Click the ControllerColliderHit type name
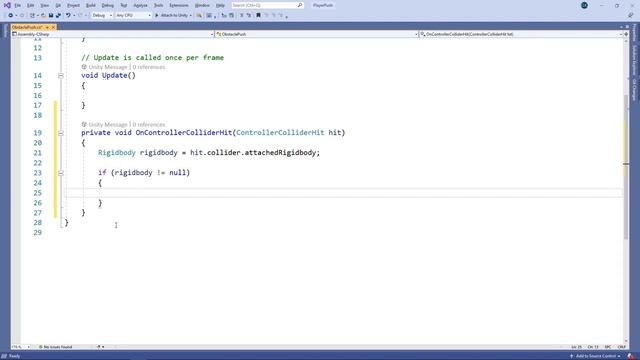Image resolution: width=640 pixels, height=360 pixels. point(280,133)
